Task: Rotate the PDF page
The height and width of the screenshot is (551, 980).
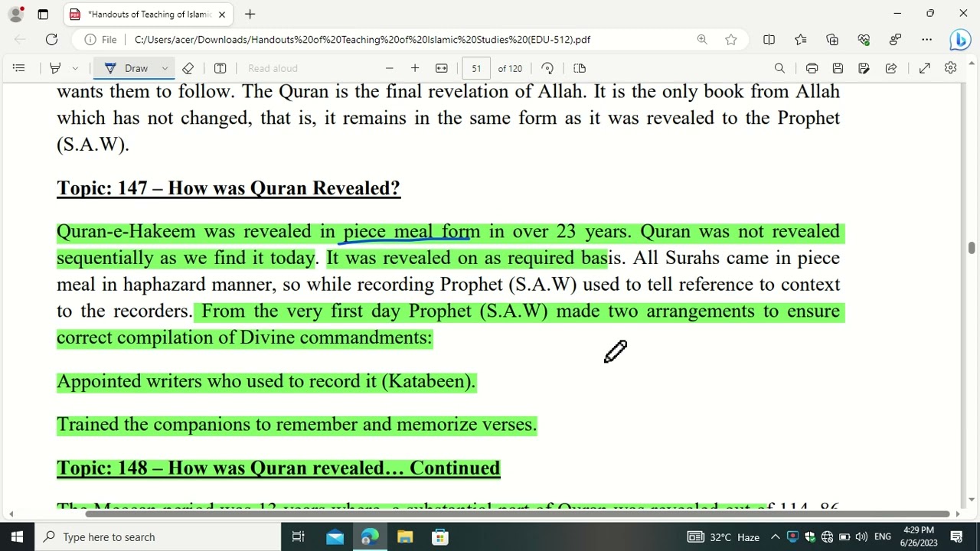Action: pos(547,68)
